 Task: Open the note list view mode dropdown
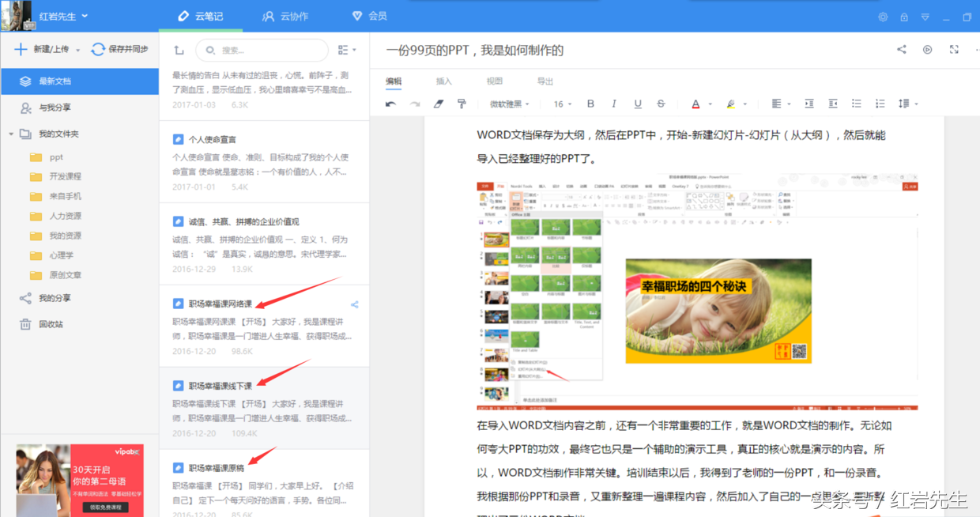click(x=347, y=50)
